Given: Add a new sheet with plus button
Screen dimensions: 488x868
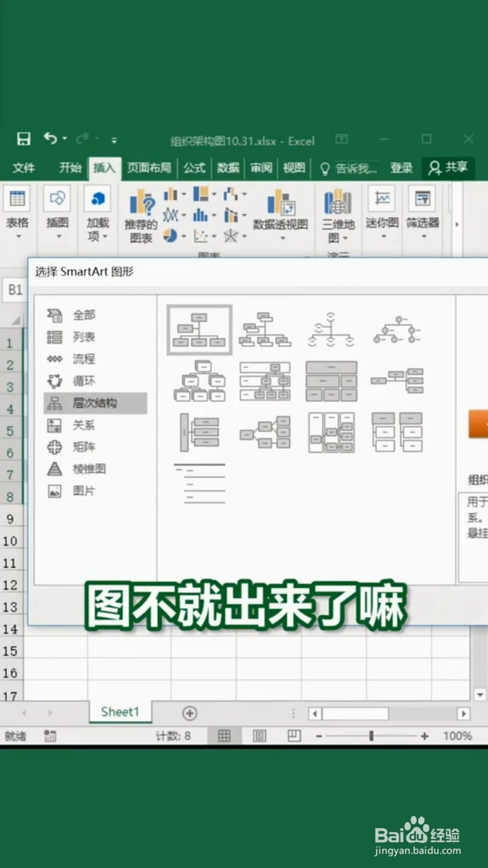Looking at the screenshot, I should pos(190,713).
